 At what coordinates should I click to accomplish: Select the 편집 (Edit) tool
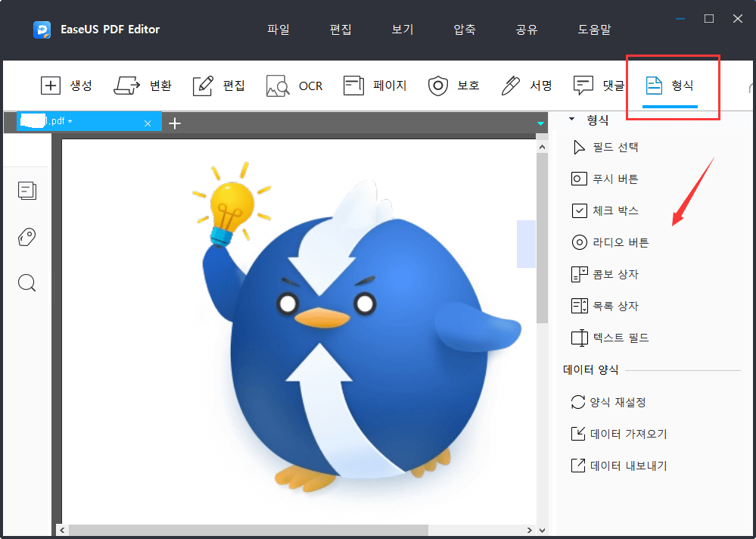click(x=219, y=86)
